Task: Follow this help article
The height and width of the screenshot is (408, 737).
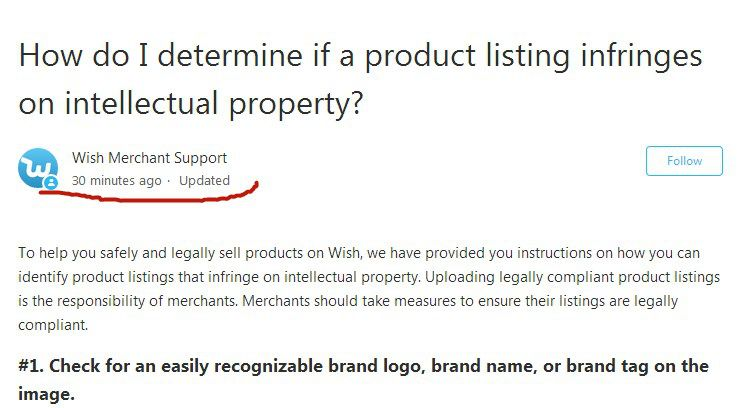Action: pos(684,161)
